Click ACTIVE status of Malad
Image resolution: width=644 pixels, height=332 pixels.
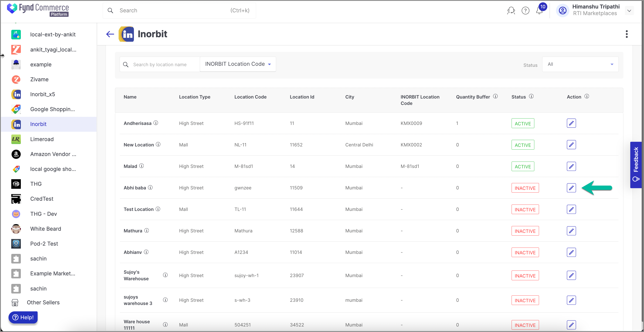point(523,166)
